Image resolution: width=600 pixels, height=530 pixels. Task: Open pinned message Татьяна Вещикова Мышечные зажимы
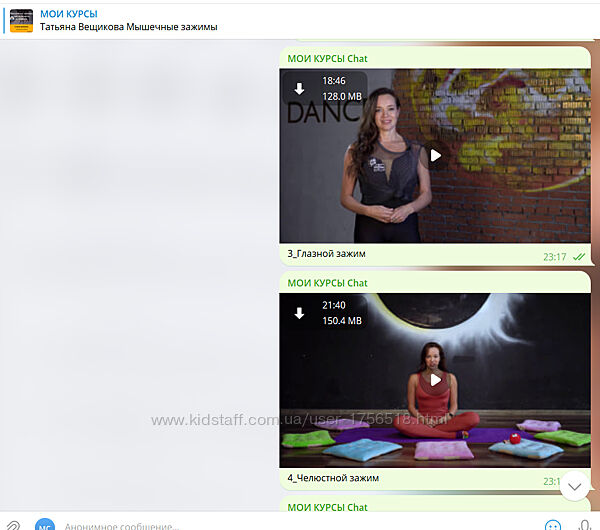tap(129, 27)
